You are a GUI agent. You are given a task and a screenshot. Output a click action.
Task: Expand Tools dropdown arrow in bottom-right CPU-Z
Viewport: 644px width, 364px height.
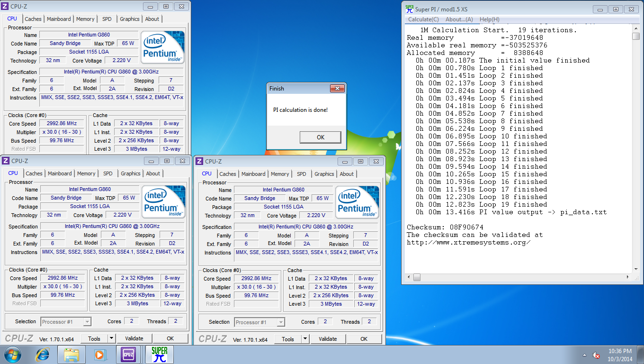pos(305,339)
